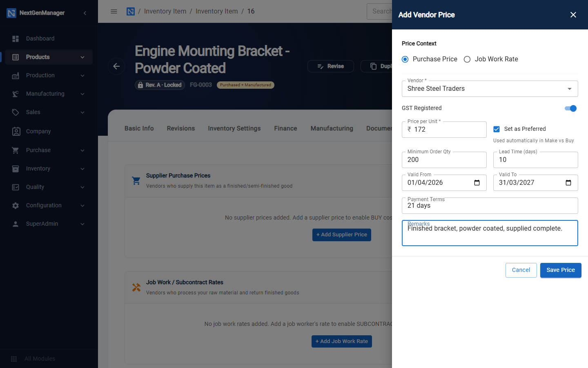The height and width of the screenshot is (368, 588).
Task: Switch to the Basic Info tab
Action: (139, 128)
